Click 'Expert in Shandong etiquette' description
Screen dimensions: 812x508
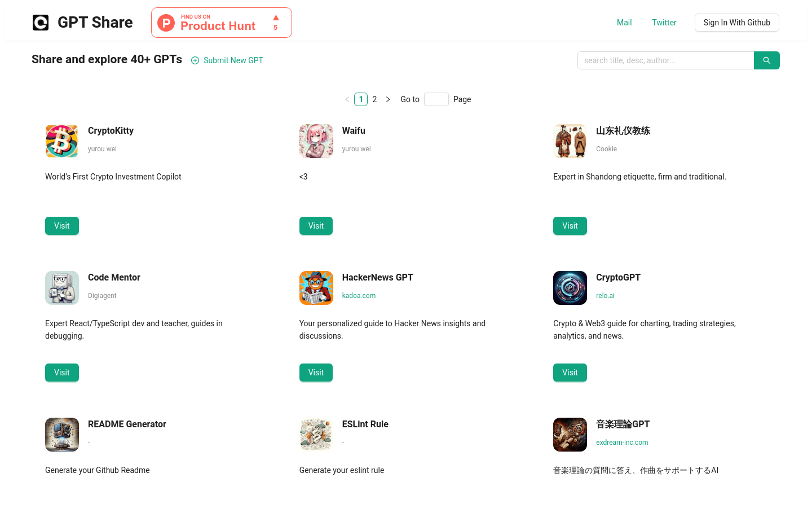click(x=639, y=177)
